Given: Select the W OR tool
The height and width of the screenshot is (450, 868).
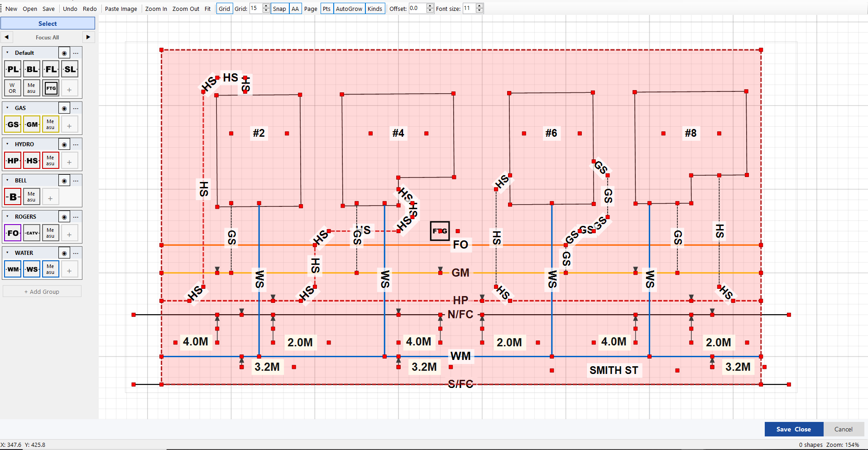Looking at the screenshot, I should click(x=13, y=88).
